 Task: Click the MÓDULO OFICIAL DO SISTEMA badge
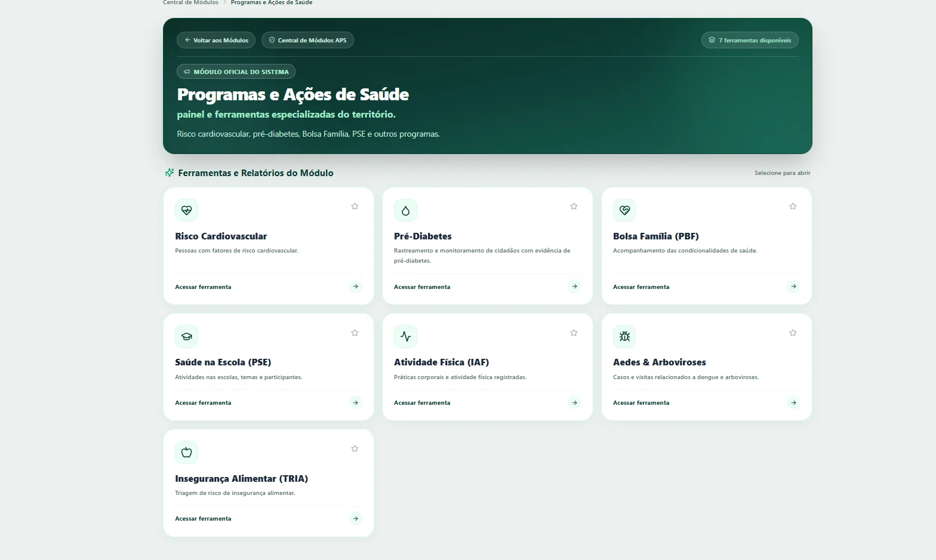[236, 72]
